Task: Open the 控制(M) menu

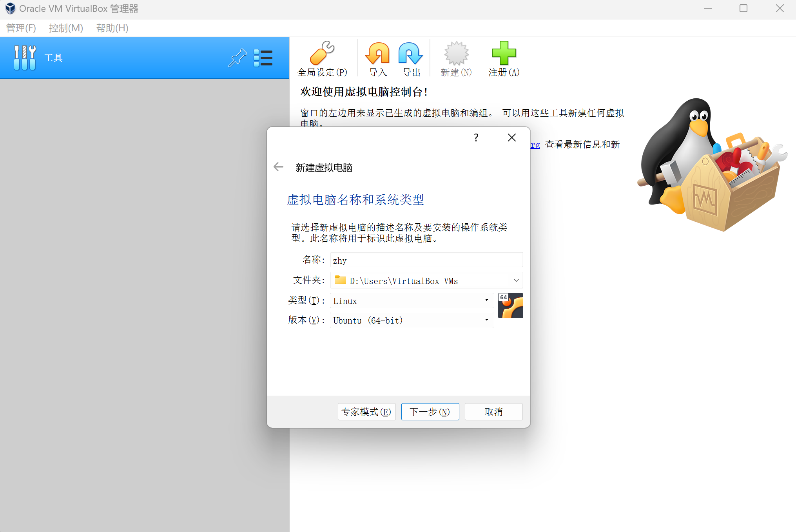Action: pyautogui.click(x=66, y=28)
